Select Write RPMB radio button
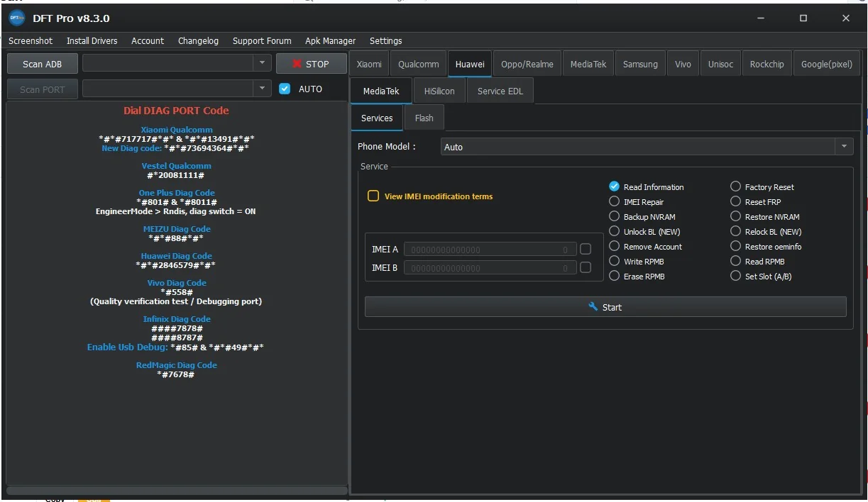Screen dimensions: 868x502 [x=615, y=261]
